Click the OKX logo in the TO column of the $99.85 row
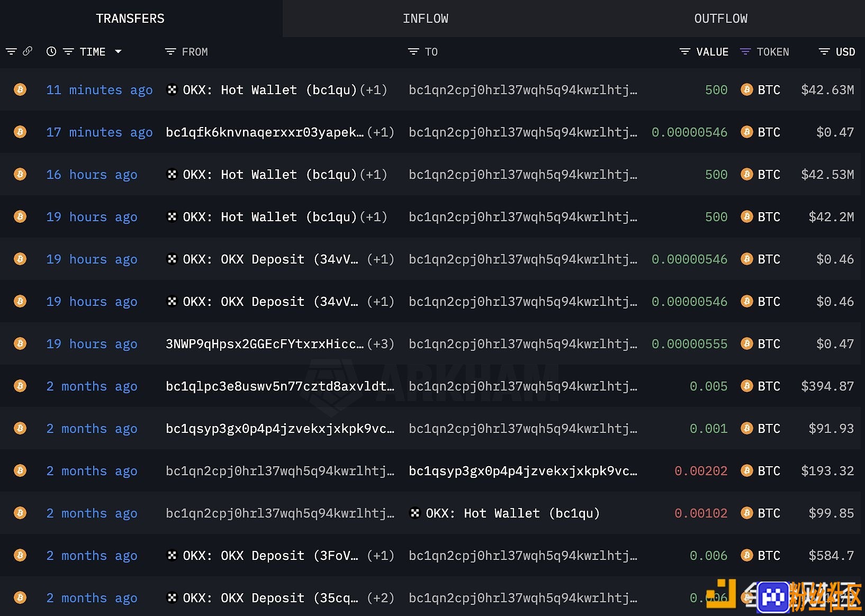 [415, 513]
